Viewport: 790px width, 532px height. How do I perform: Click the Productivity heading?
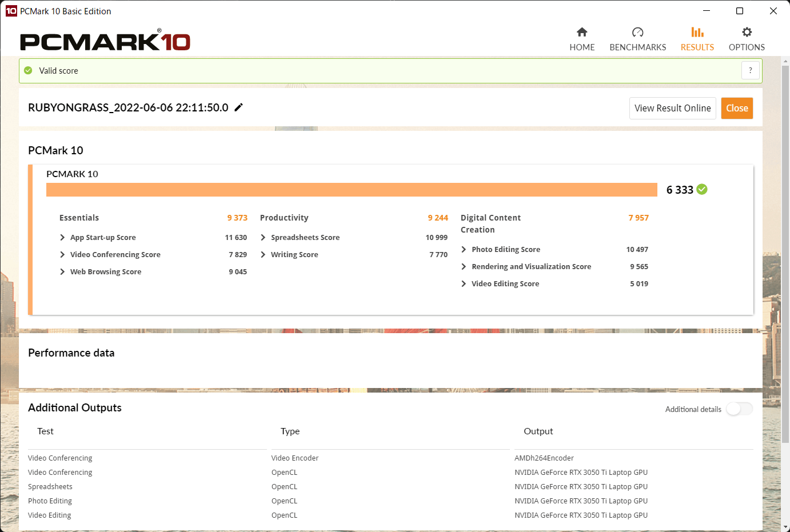284,218
